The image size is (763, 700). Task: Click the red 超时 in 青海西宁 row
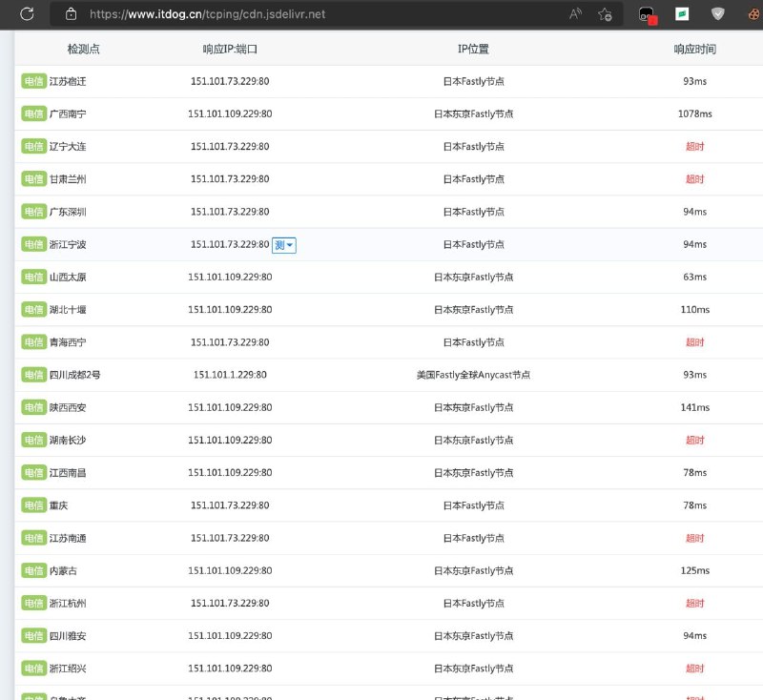[694, 342]
